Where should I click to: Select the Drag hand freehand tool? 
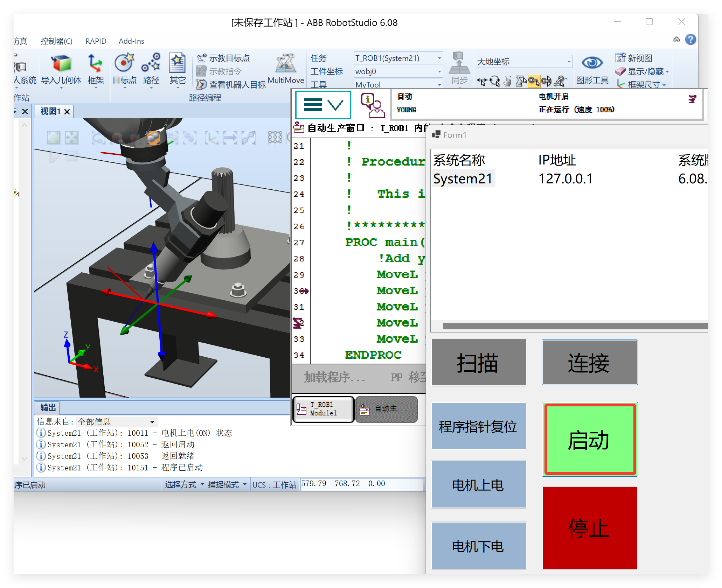click(x=507, y=81)
